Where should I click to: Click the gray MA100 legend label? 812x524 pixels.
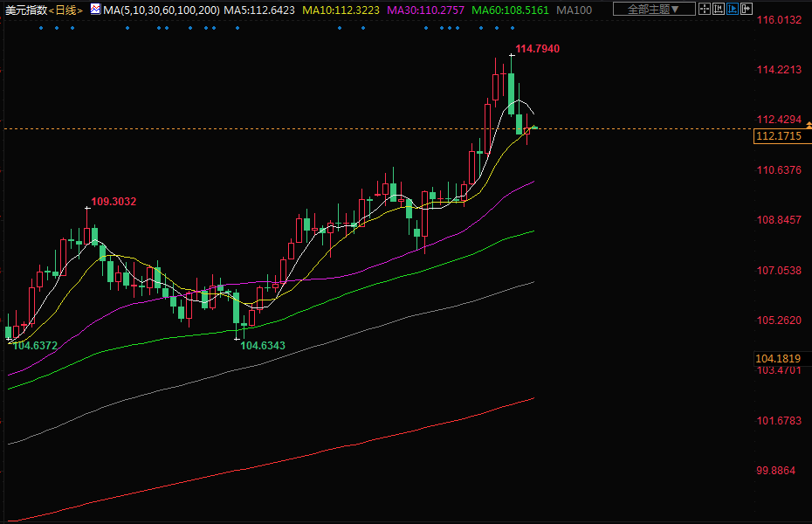click(574, 10)
